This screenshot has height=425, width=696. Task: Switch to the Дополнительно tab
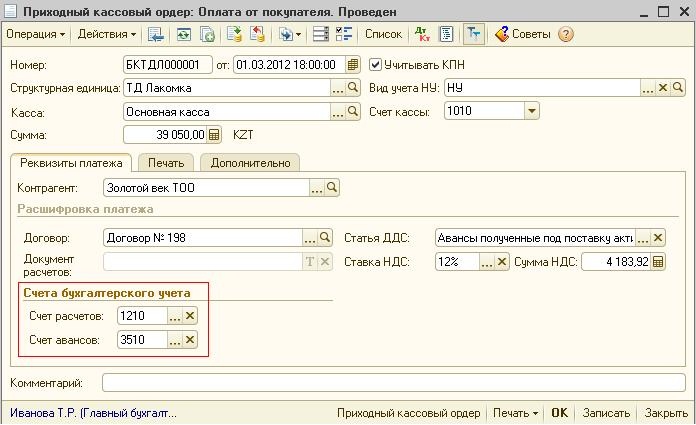tap(250, 163)
